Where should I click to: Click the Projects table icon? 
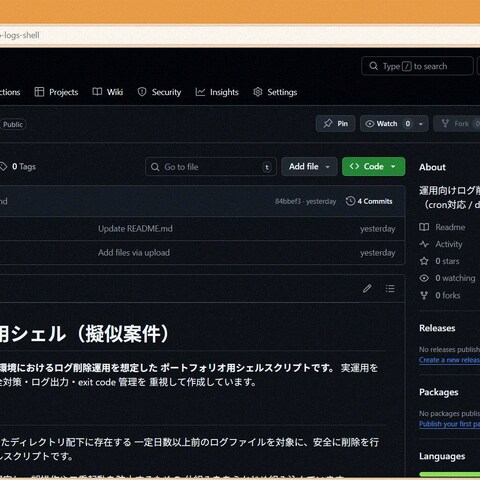[x=39, y=92]
